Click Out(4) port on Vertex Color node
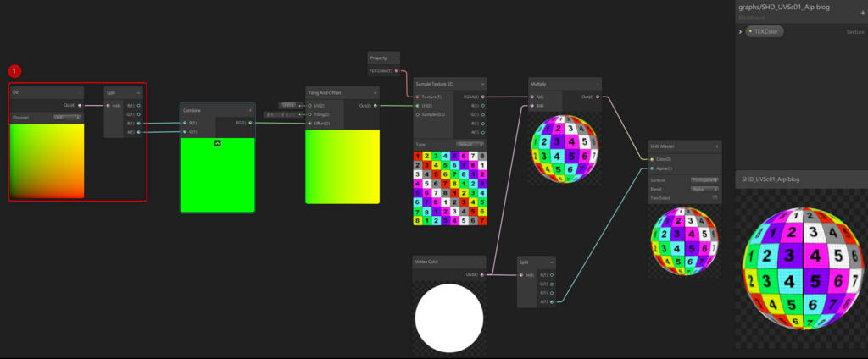Image resolution: width=868 pixels, height=359 pixels. click(481, 274)
